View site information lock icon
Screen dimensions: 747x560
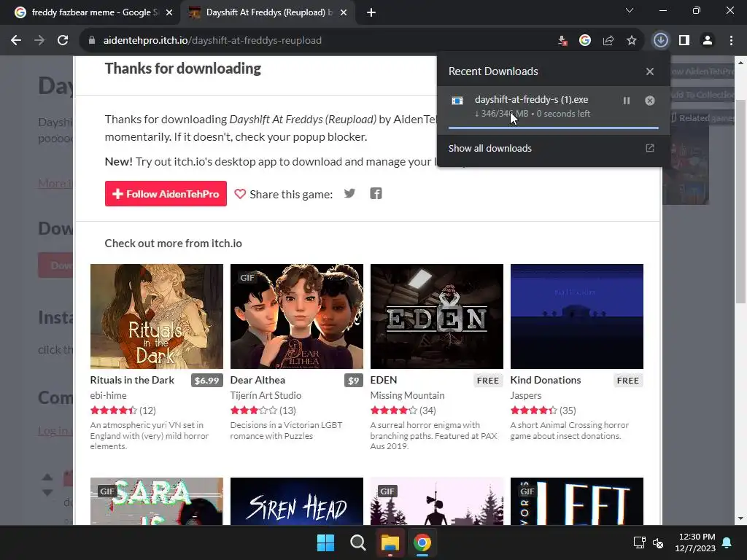coord(92,41)
